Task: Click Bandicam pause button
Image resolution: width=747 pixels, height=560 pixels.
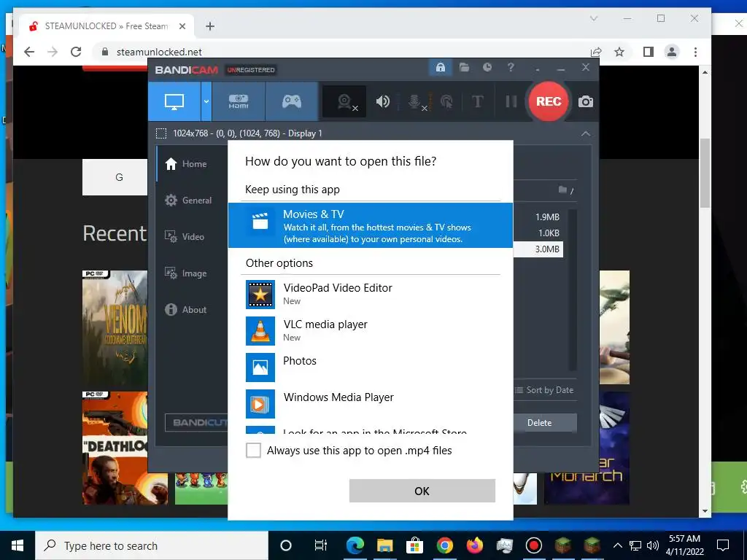Action: [x=511, y=101]
